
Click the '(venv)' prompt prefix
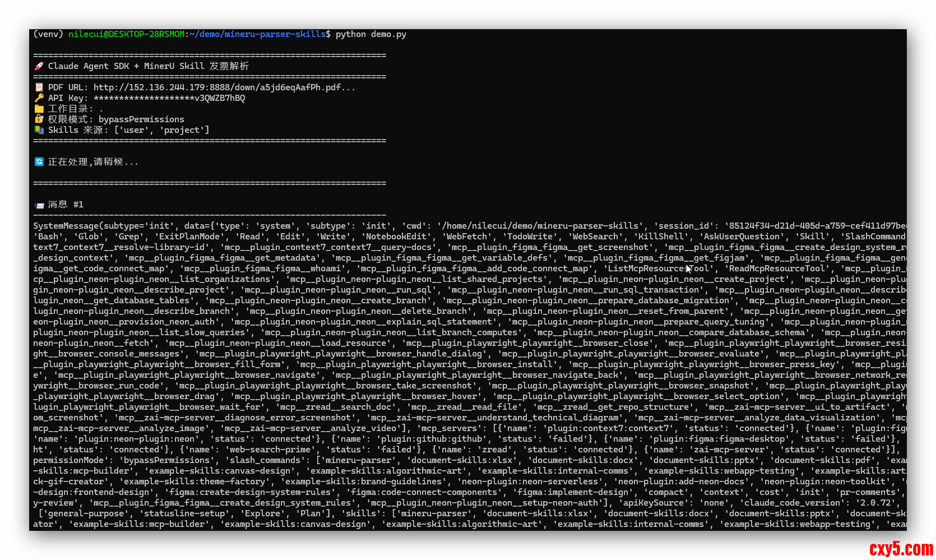[48, 34]
